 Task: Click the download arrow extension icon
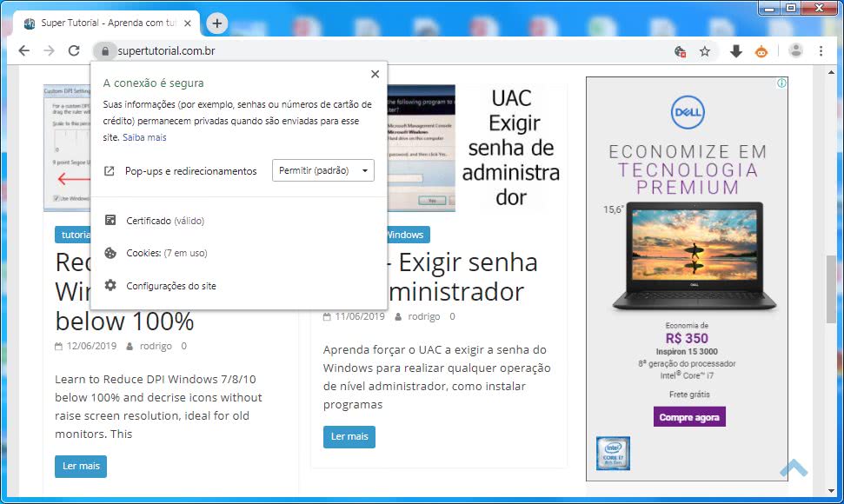pyautogui.click(x=736, y=51)
